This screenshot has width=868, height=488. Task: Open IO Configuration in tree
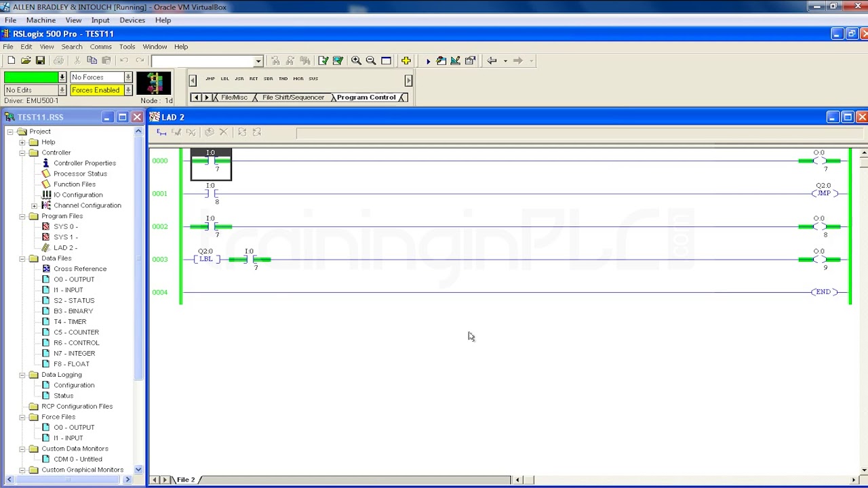point(78,195)
